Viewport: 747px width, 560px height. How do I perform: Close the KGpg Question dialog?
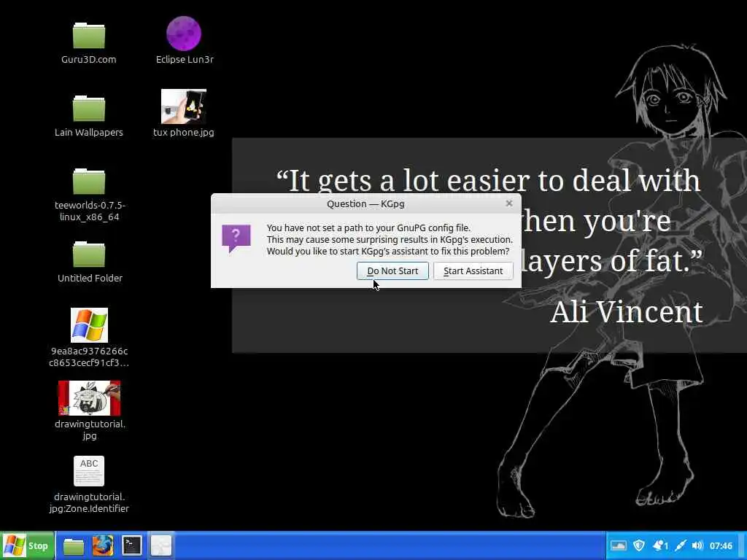[508, 203]
